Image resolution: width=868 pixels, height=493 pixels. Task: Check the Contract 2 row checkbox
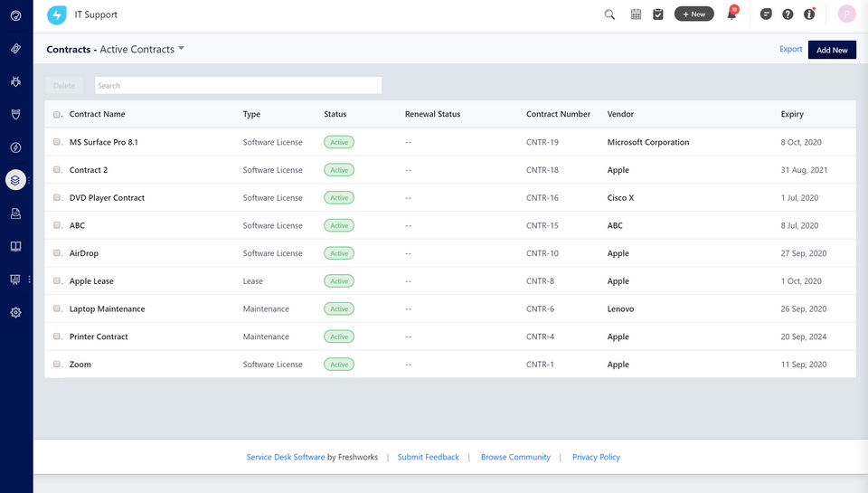point(57,169)
